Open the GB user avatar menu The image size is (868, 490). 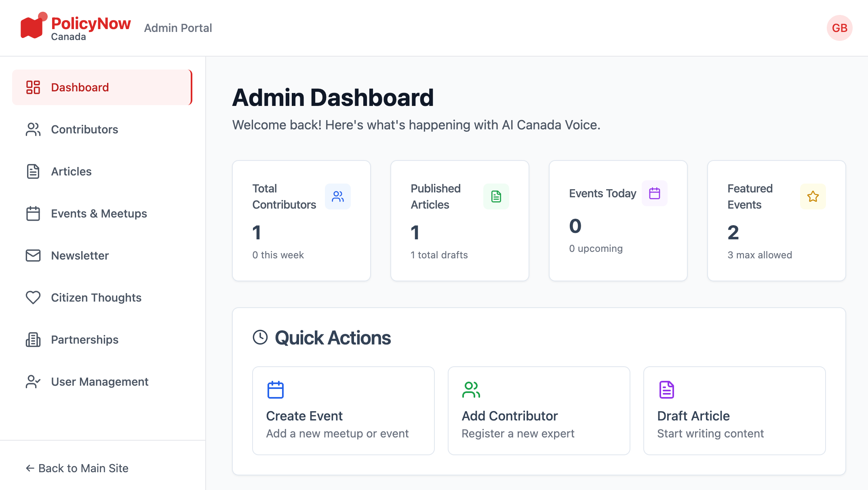839,28
